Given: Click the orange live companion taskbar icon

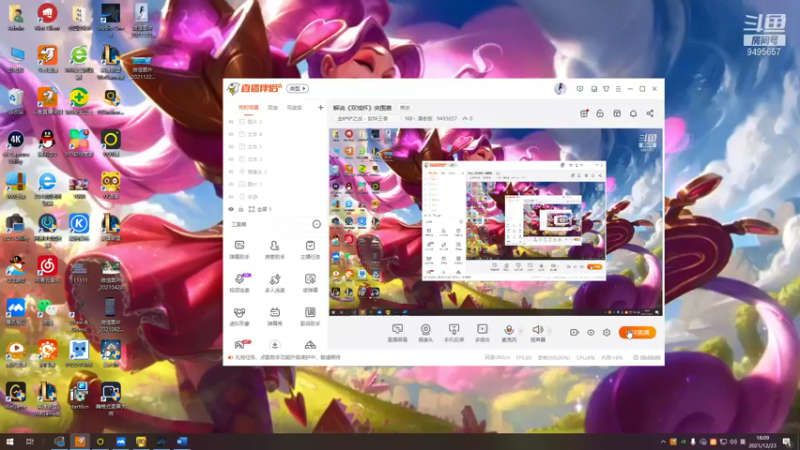Looking at the screenshot, I should pyautogui.click(x=80, y=442).
